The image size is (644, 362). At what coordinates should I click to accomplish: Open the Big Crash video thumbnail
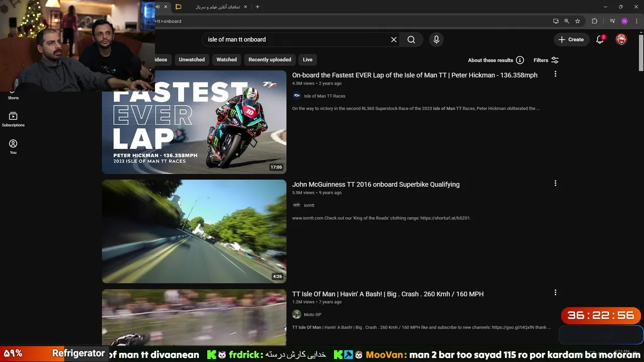click(x=194, y=317)
